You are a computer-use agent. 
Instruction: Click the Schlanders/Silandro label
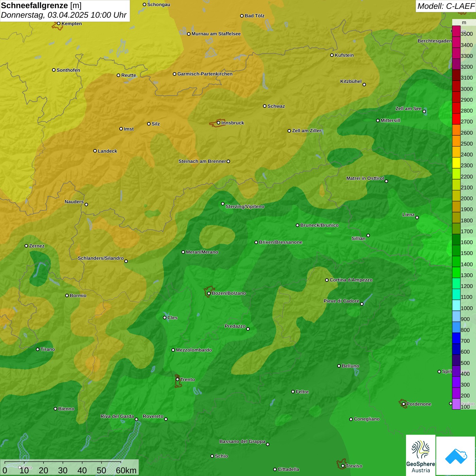point(101,258)
